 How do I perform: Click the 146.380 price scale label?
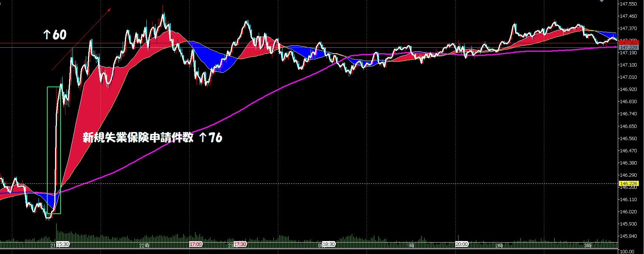[628, 163]
